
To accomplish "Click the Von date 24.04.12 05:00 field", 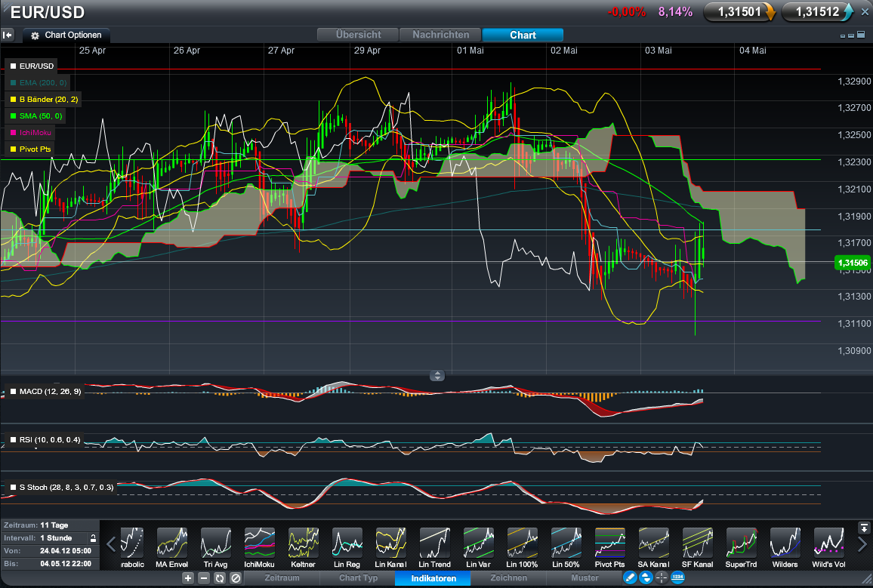I will (50, 551).
